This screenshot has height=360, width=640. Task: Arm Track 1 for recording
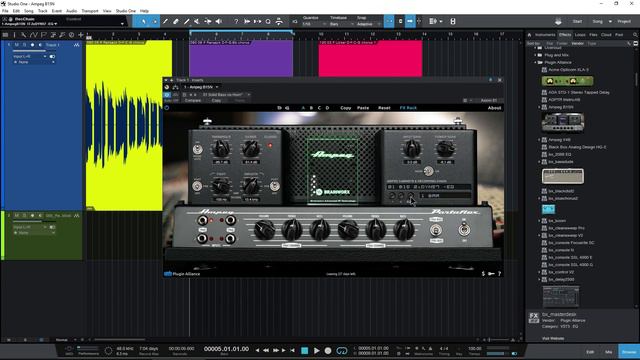(x=32, y=45)
